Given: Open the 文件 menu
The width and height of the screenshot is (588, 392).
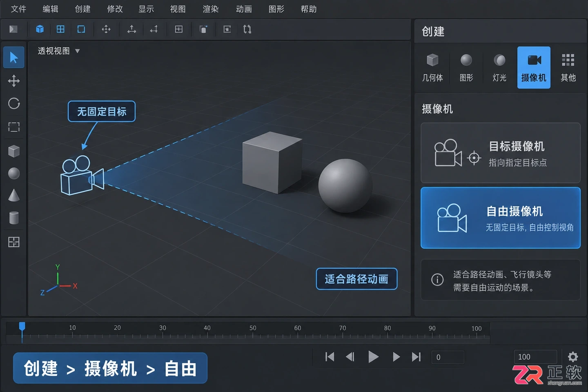Looking at the screenshot, I should [x=18, y=9].
